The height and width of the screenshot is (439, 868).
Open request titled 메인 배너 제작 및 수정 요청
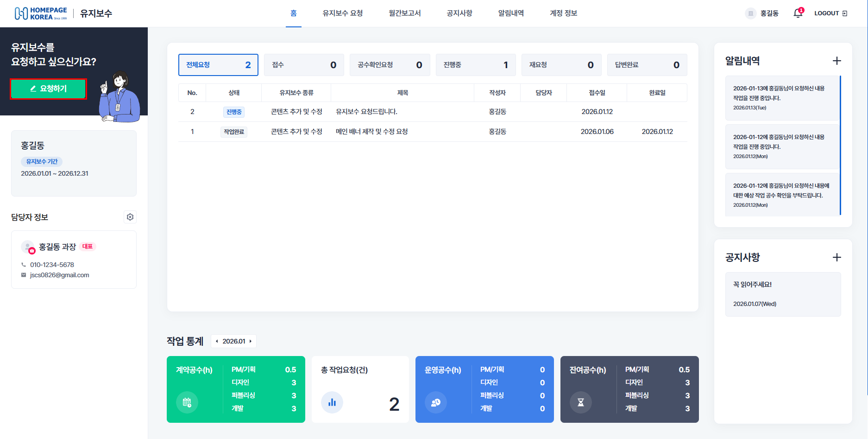[x=371, y=132]
